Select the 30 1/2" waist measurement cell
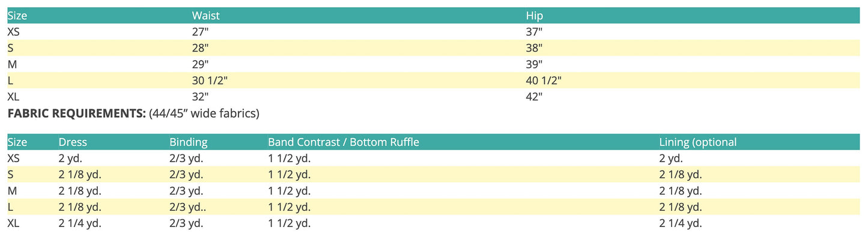This screenshot has width=868, height=242. click(x=210, y=80)
